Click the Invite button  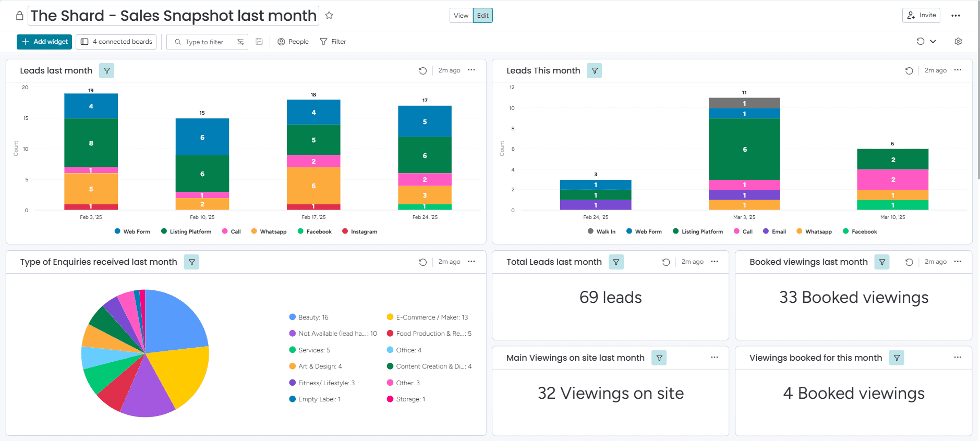click(921, 16)
